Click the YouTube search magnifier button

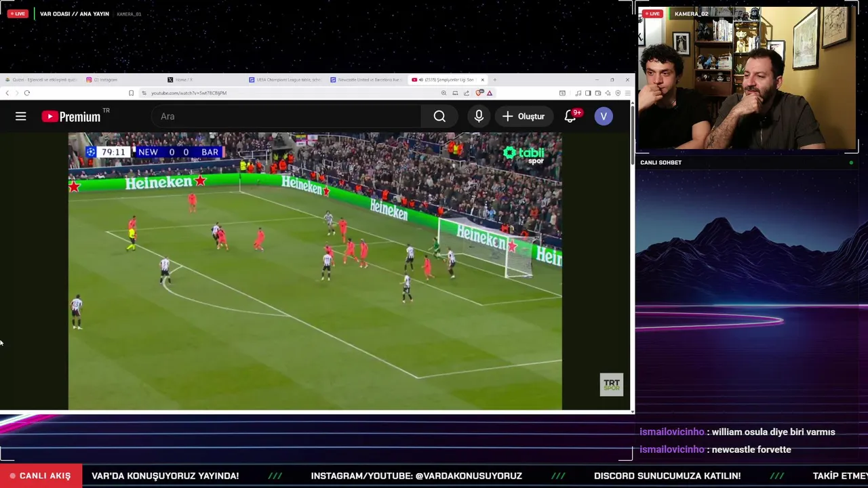coord(439,117)
